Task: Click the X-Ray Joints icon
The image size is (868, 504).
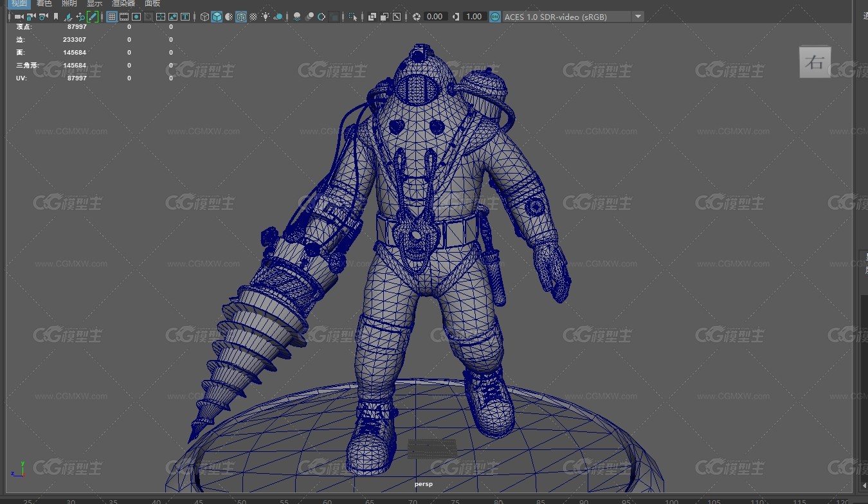Action: click(x=397, y=17)
